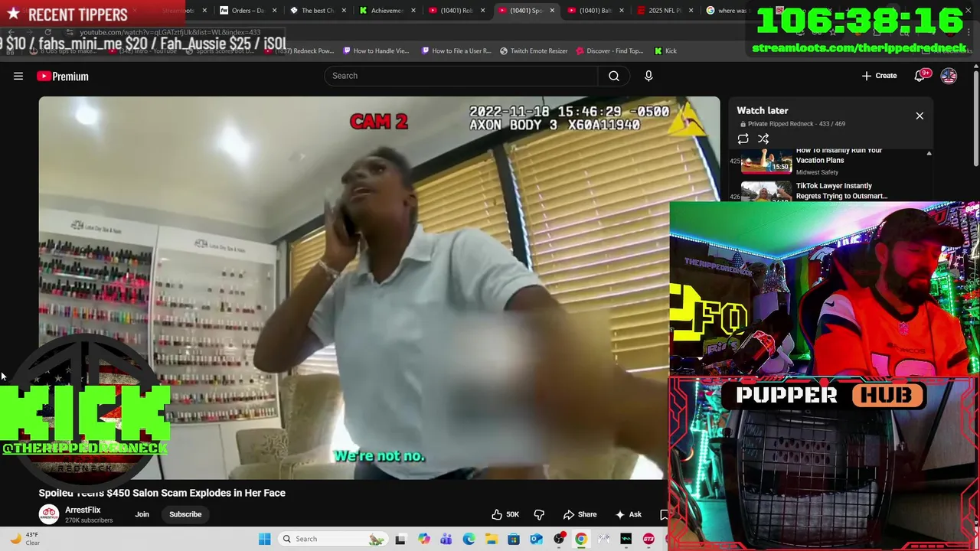Viewport: 980px width, 551px height.
Task: Open "How to File a User R..." bookmark
Action: (456, 51)
